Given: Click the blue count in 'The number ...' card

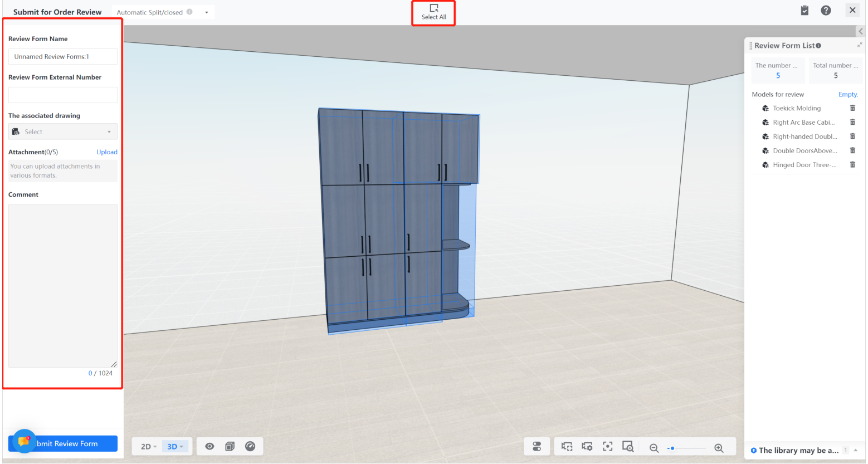Looking at the screenshot, I should tap(778, 76).
